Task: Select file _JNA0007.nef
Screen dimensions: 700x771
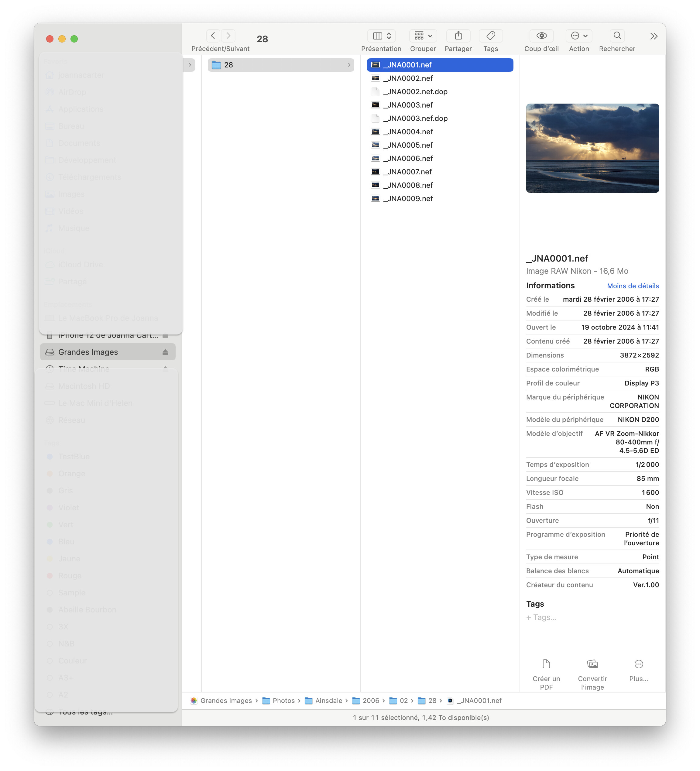Action: (x=440, y=172)
